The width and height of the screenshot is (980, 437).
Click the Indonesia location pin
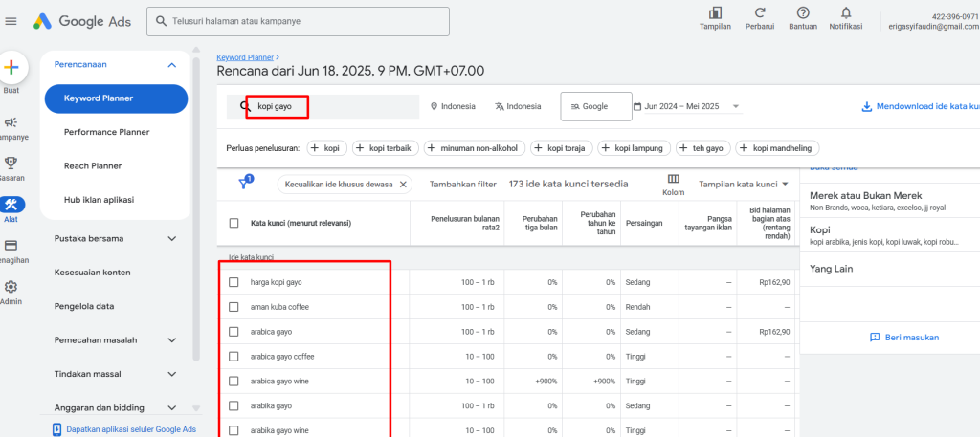[434, 107]
